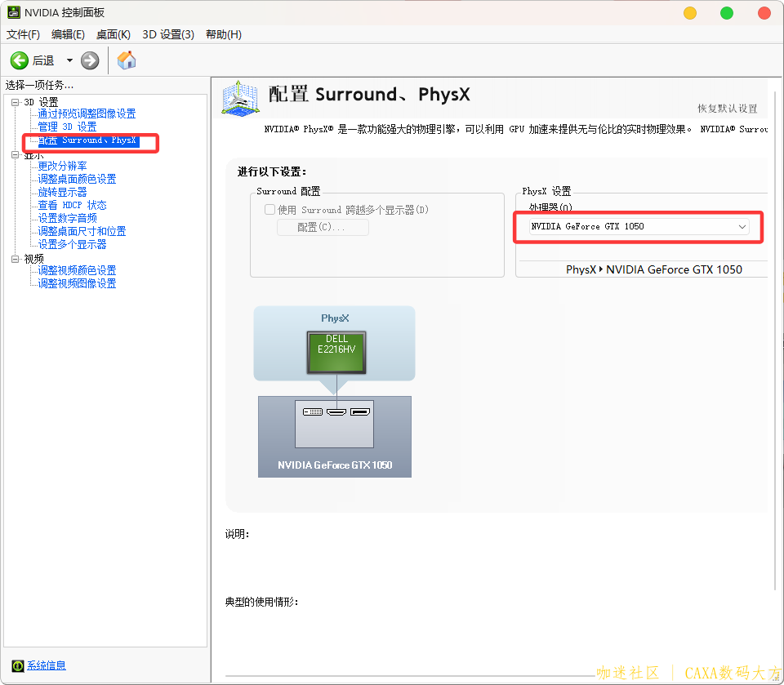Click the green Back arrow icon
Image resolution: width=784 pixels, height=685 pixels.
click(20, 60)
